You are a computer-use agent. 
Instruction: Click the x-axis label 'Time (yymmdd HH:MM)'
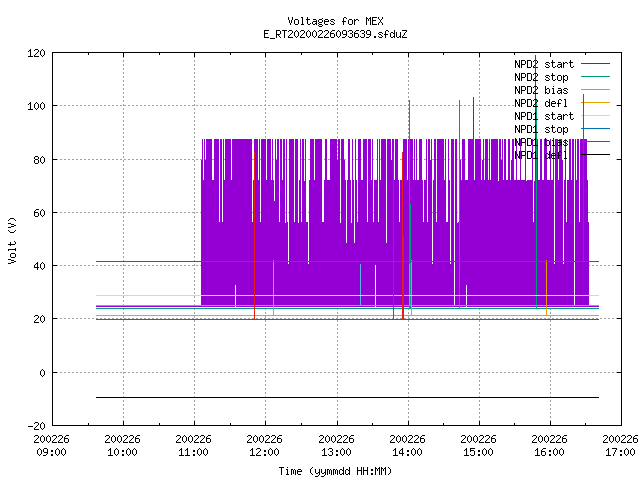point(335,471)
